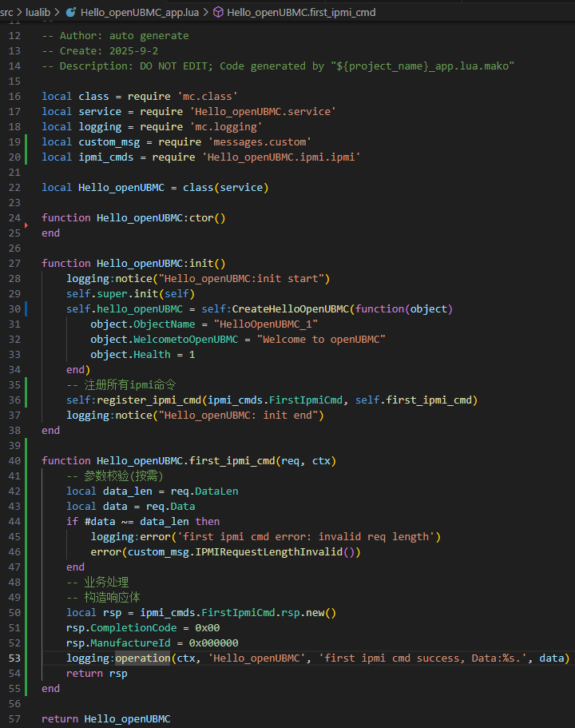This screenshot has width=575, height=728.
Task: Click the chevron between src and lualib
Action: point(19,13)
